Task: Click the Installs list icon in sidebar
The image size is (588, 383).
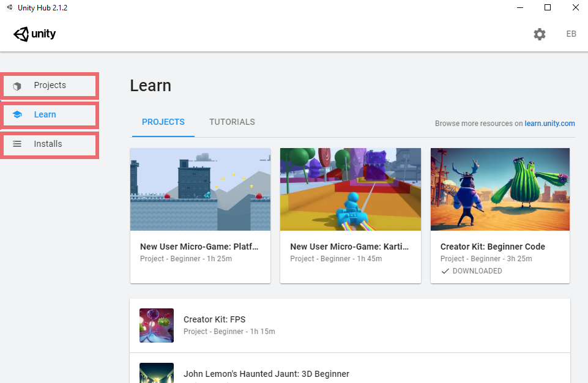Action: pos(17,144)
